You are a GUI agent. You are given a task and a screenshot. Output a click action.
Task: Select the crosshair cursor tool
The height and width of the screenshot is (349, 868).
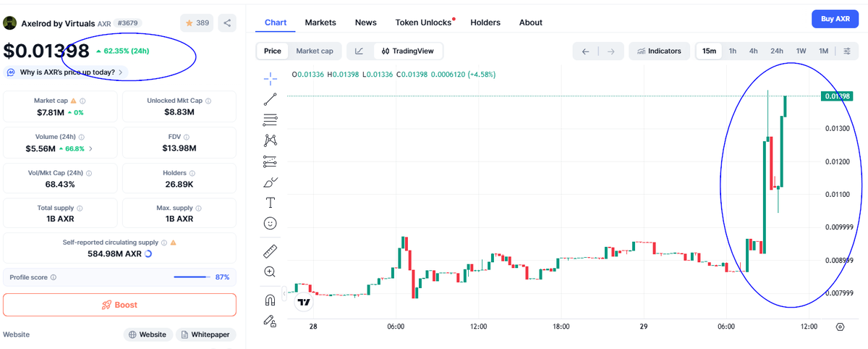[270, 78]
